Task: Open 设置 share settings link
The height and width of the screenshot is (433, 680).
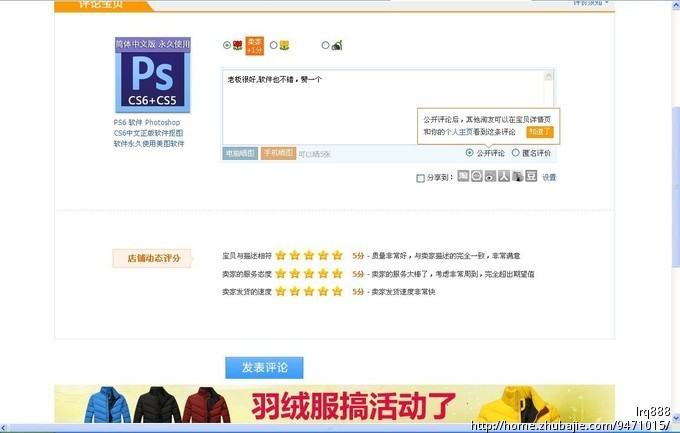Action: coord(549,177)
